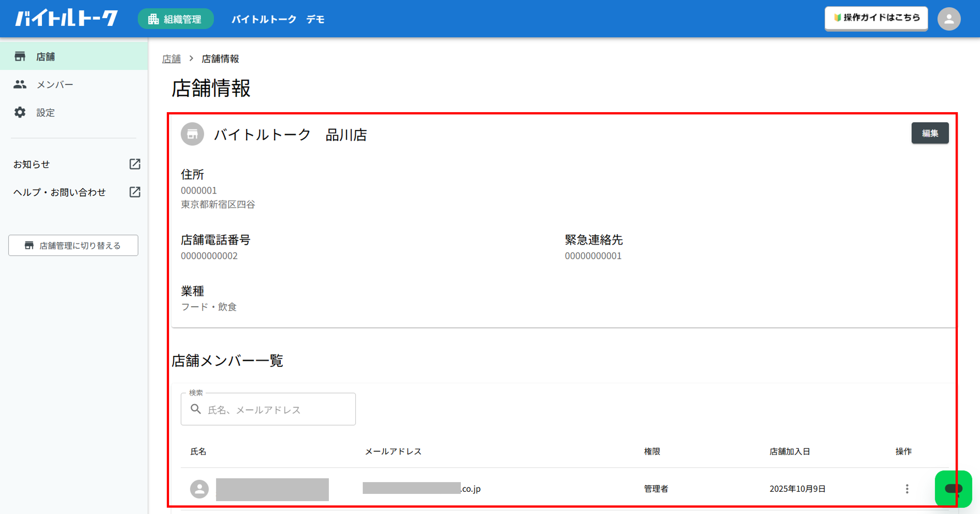Go back via 店舗 breadcrumb link
Viewport: 980px width, 514px height.
click(171, 59)
